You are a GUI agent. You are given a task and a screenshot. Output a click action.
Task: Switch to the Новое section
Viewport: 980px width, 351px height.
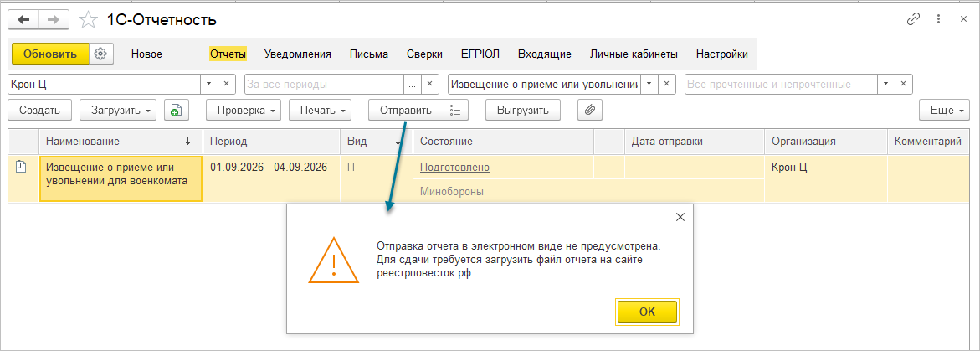click(147, 54)
